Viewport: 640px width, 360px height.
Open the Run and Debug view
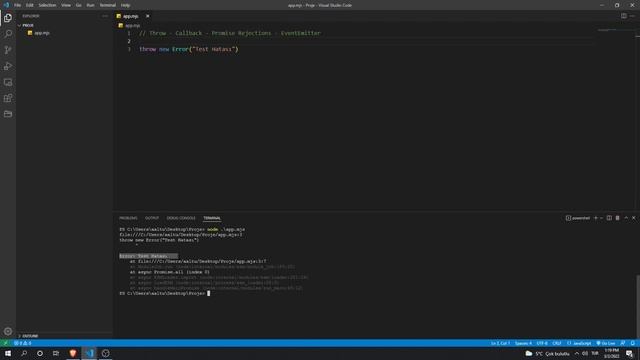8,66
